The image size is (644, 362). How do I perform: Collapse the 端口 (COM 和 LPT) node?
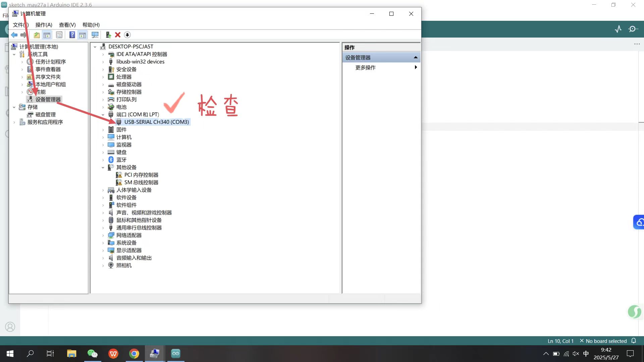pyautogui.click(x=103, y=115)
